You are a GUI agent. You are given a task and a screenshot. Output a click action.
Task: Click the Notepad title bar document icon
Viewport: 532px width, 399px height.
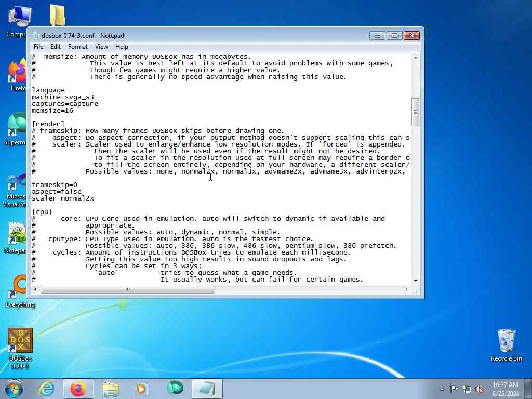coord(36,36)
